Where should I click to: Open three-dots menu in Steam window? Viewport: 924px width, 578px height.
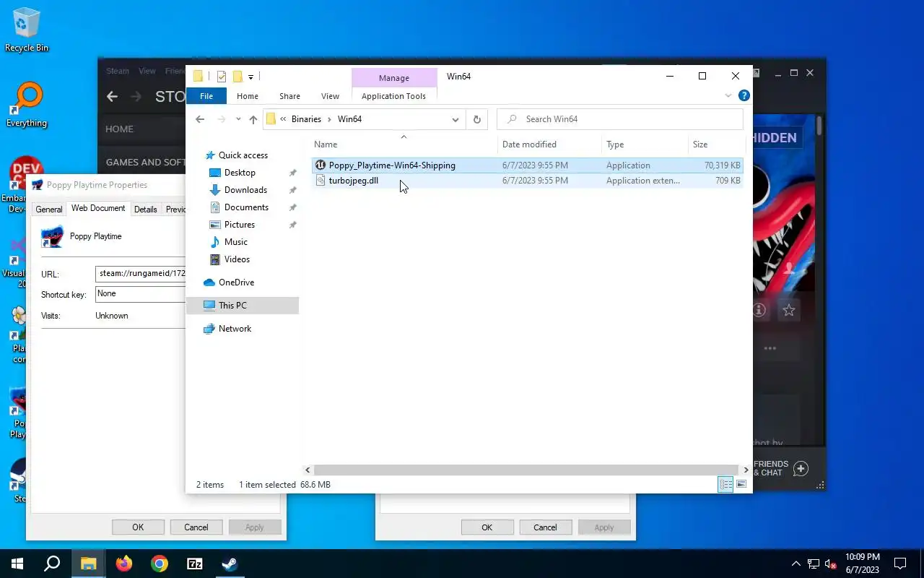tap(770, 348)
